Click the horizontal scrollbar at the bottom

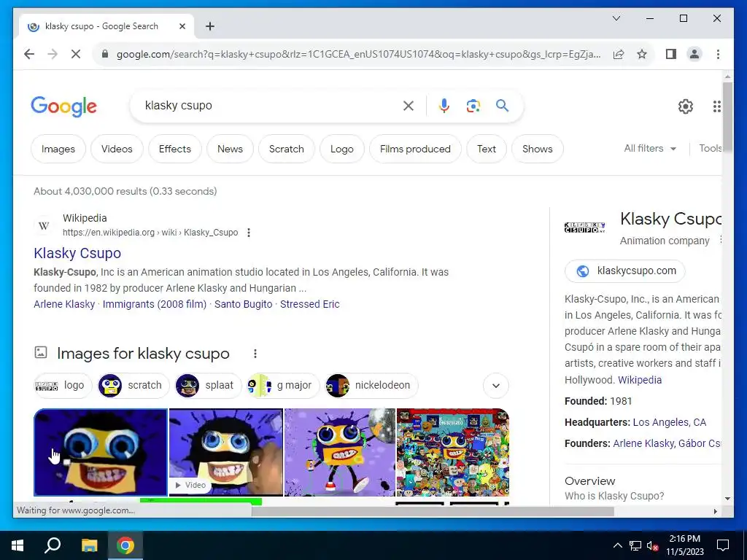[433, 511]
